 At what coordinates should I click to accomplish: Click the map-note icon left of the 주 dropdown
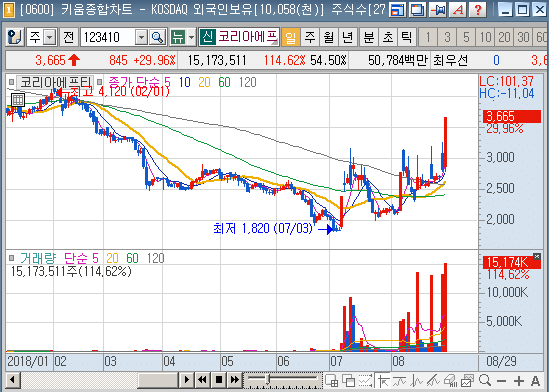coord(15,37)
